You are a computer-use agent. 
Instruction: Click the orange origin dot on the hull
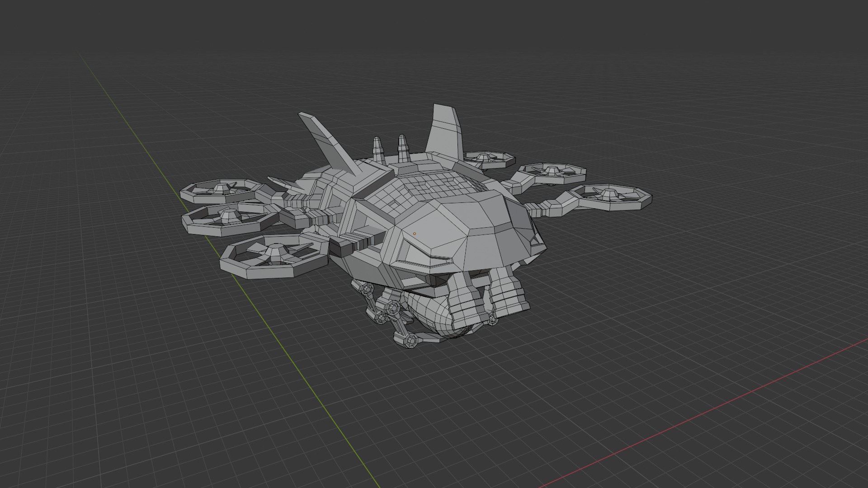(x=414, y=234)
